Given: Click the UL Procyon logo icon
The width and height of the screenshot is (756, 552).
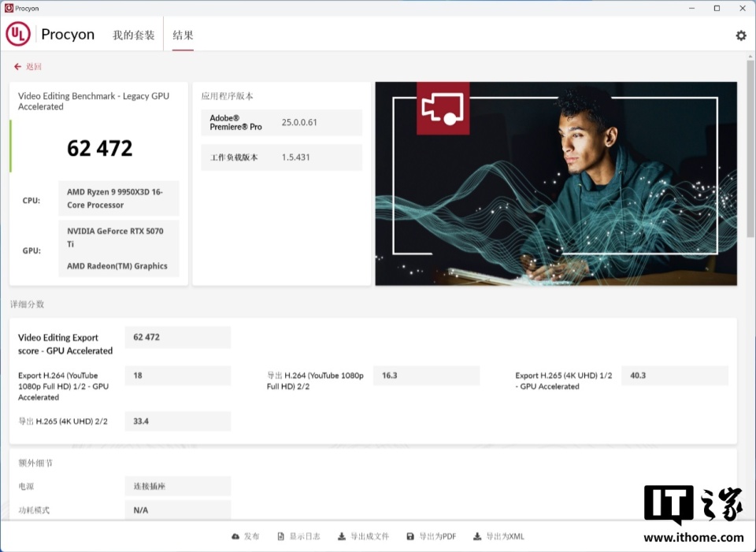Looking at the screenshot, I should click(17, 34).
